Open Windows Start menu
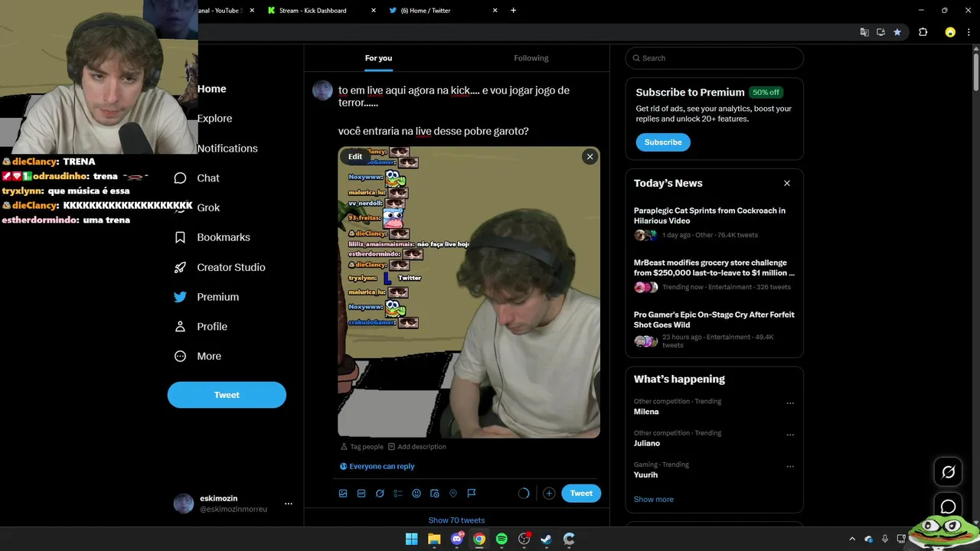Image resolution: width=980 pixels, height=551 pixels. tap(411, 539)
